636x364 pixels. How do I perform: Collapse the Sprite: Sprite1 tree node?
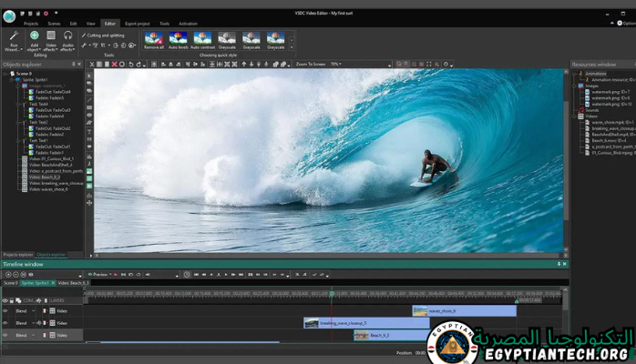(12, 80)
